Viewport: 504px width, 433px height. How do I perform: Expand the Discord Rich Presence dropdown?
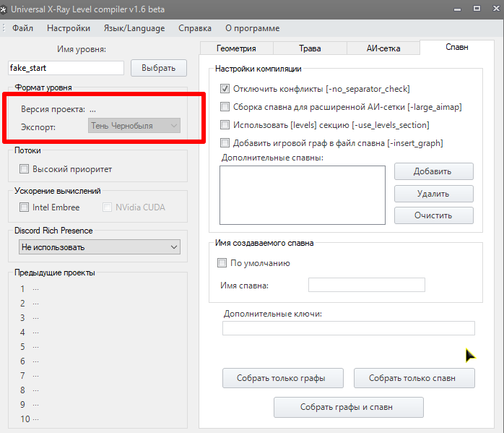pos(100,247)
